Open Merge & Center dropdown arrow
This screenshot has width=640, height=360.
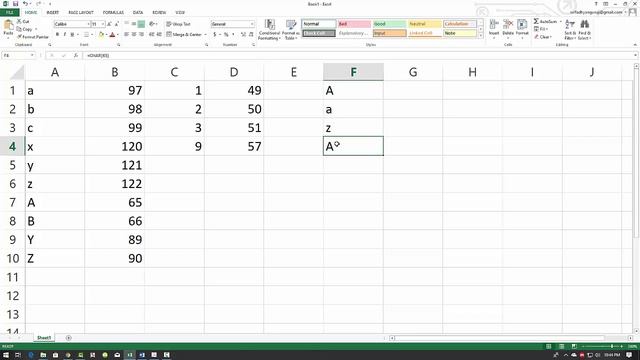205,35
